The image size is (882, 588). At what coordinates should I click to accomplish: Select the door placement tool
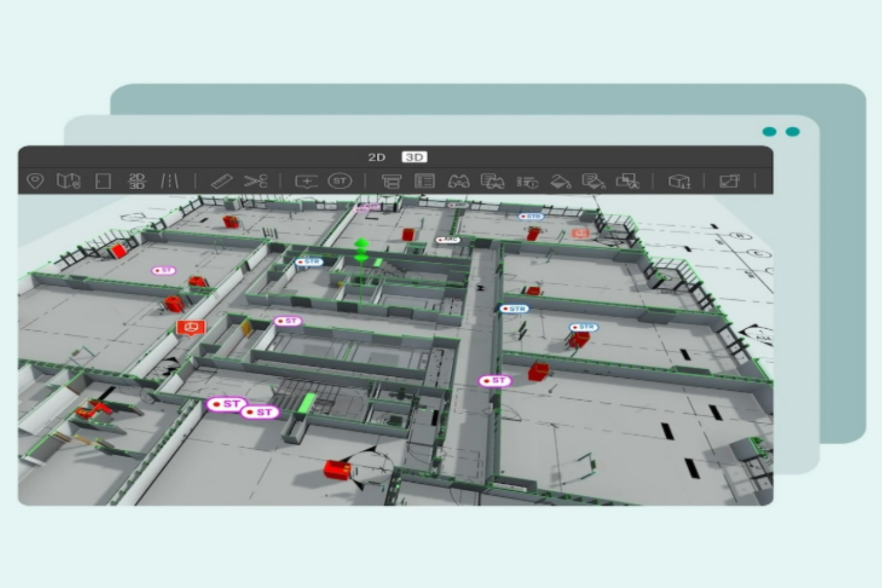[103, 182]
